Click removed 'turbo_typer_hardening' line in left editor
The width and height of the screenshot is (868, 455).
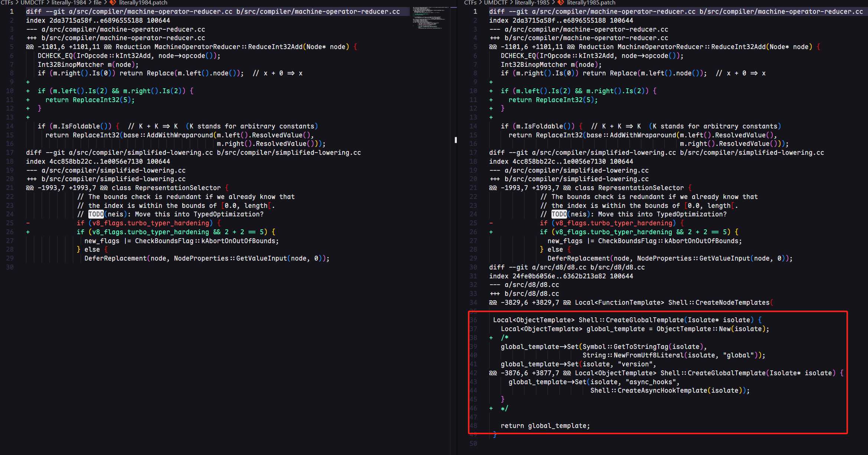coord(149,223)
